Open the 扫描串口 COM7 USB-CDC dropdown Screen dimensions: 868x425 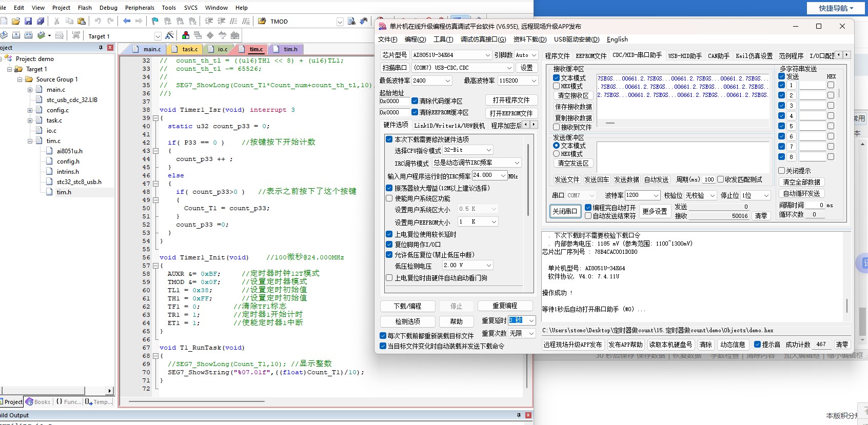509,68
